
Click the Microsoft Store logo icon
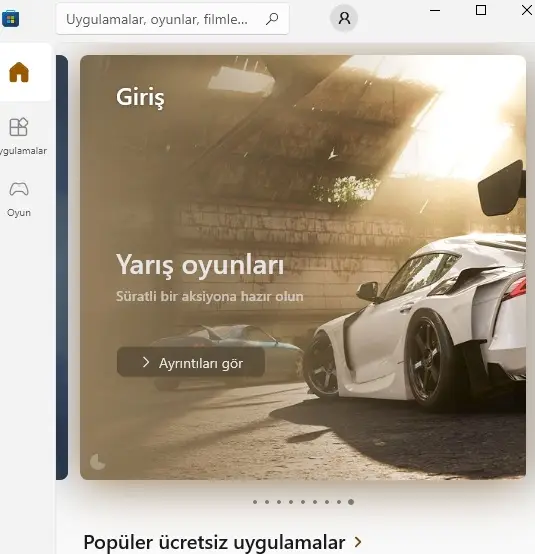click(10, 19)
